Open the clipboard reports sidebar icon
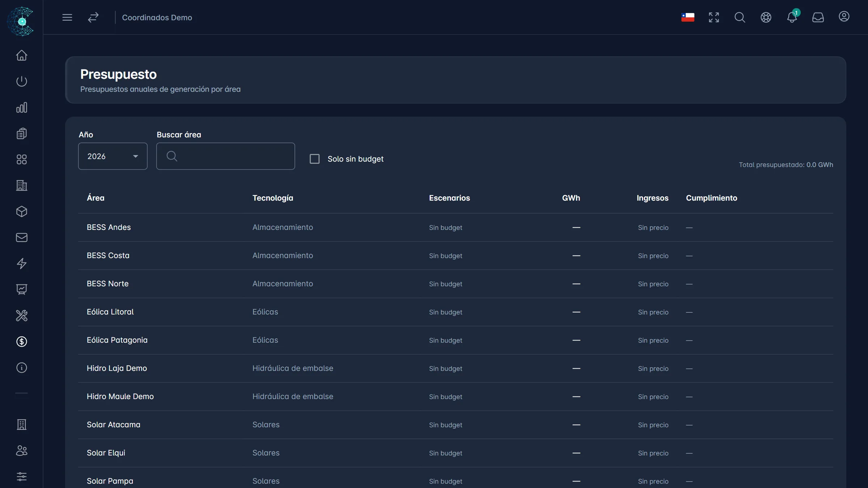Viewport: 868px width, 488px height. pyautogui.click(x=22, y=133)
